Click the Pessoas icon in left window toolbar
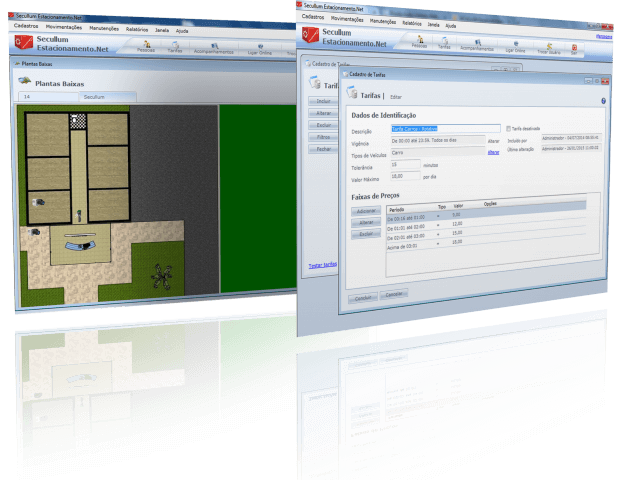 point(147,46)
